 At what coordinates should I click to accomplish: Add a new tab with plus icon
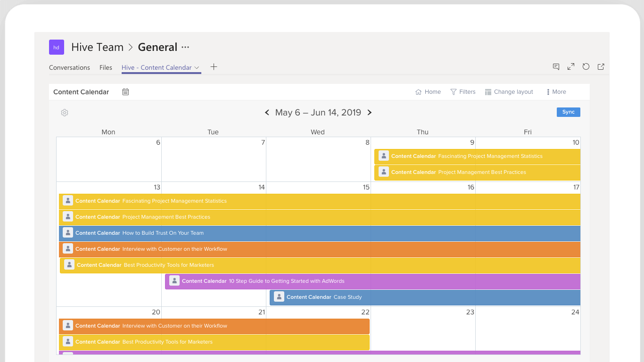[x=214, y=67]
